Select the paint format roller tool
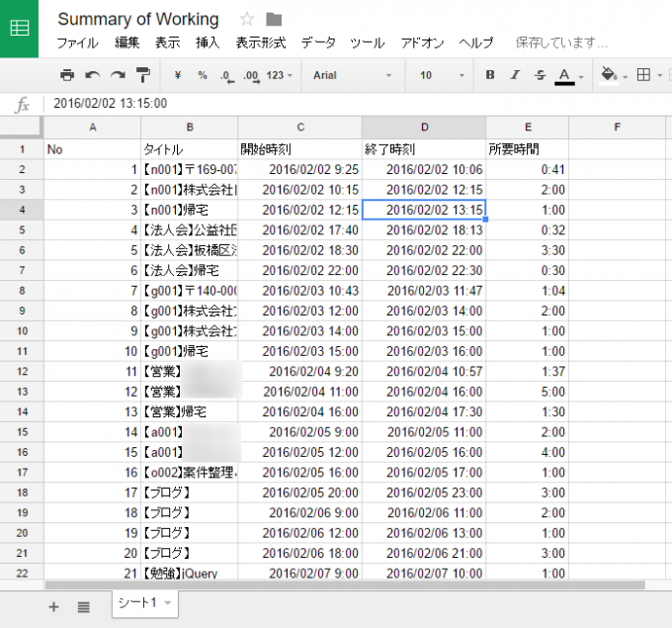 tap(143, 75)
